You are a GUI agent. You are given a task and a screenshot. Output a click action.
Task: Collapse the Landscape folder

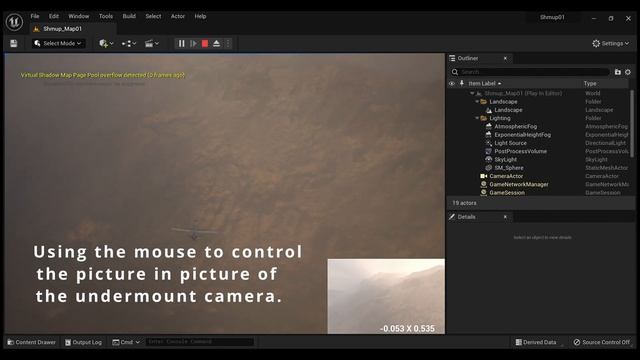[477, 102]
